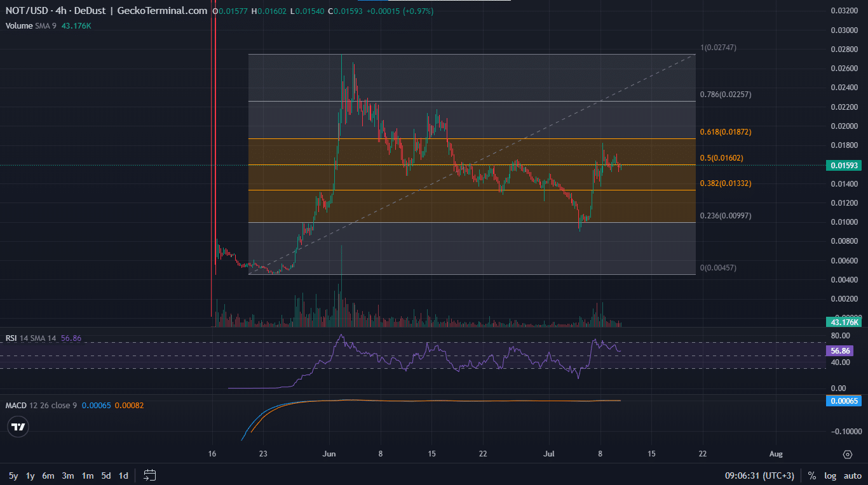Select the 6m time range
868x485 pixels.
point(49,475)
